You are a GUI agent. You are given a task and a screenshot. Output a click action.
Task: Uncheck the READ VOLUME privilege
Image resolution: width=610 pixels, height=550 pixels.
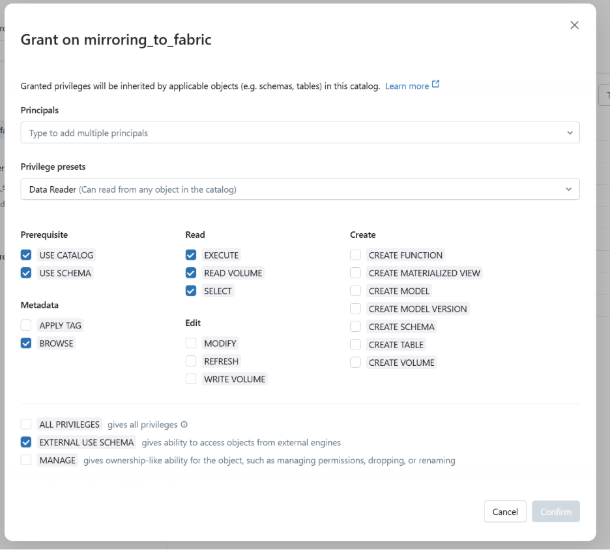(191, 273)
